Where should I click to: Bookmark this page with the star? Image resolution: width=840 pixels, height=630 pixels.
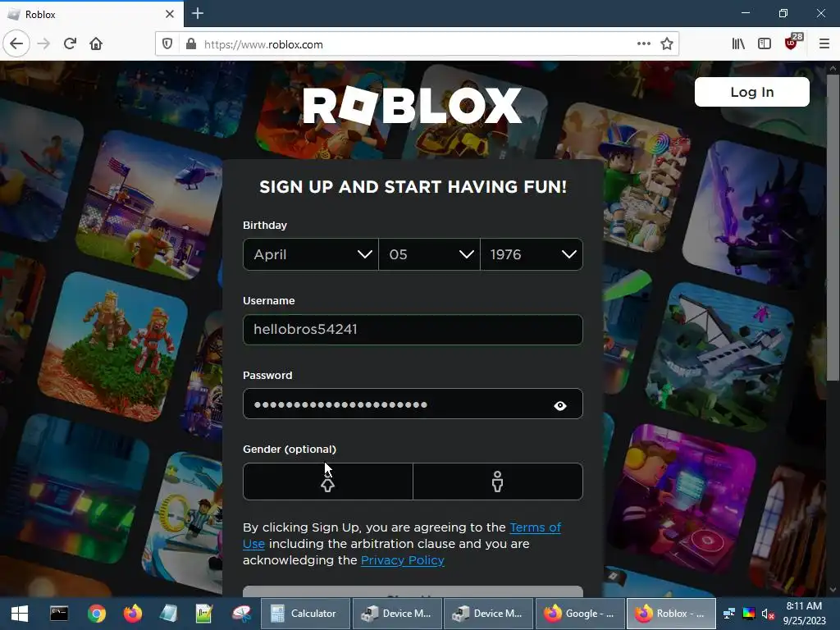click(666, 44)
